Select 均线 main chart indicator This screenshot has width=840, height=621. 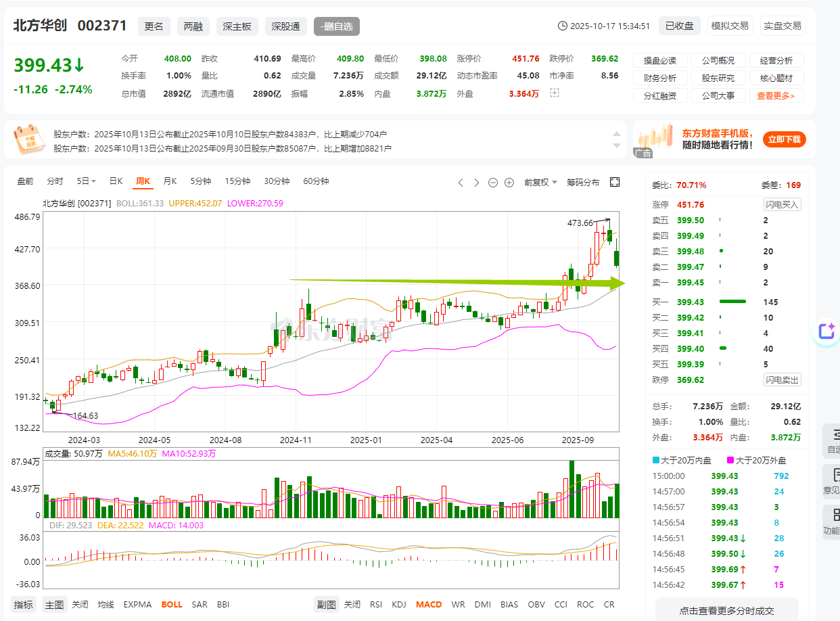coord(106,604)
